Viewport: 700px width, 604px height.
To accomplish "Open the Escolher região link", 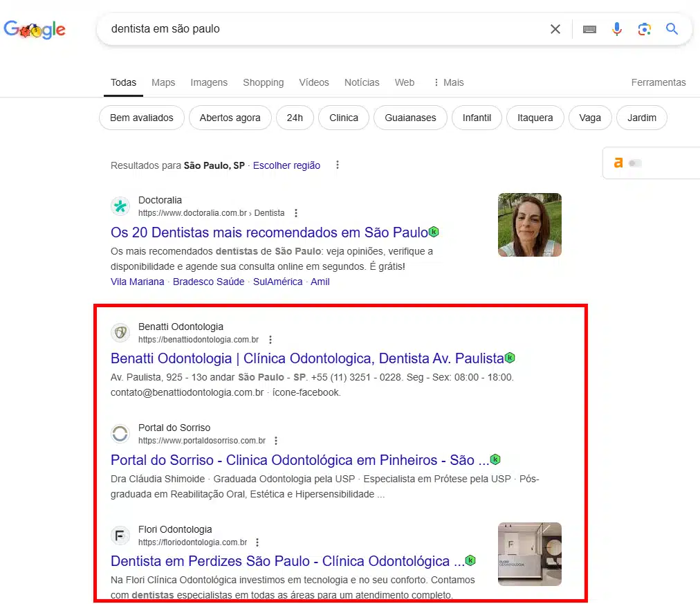I will coord(286,165).
